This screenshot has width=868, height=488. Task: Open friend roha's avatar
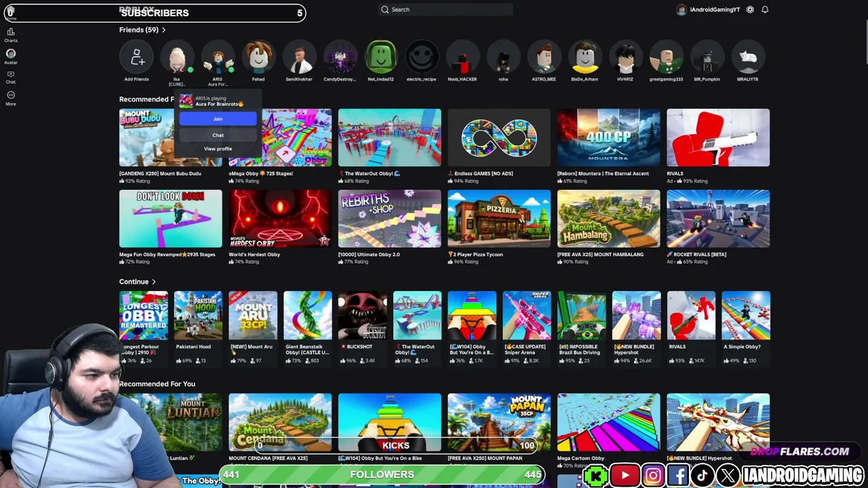(x=503, y=58)
